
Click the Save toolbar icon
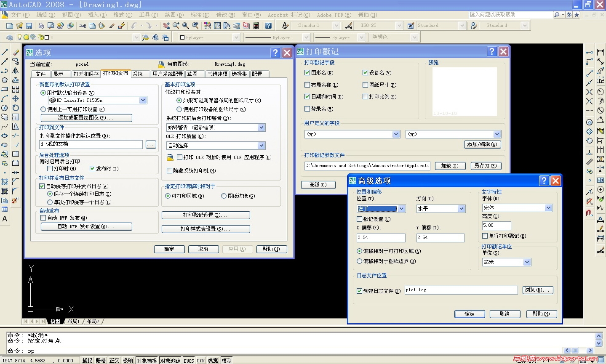point(29,26)
